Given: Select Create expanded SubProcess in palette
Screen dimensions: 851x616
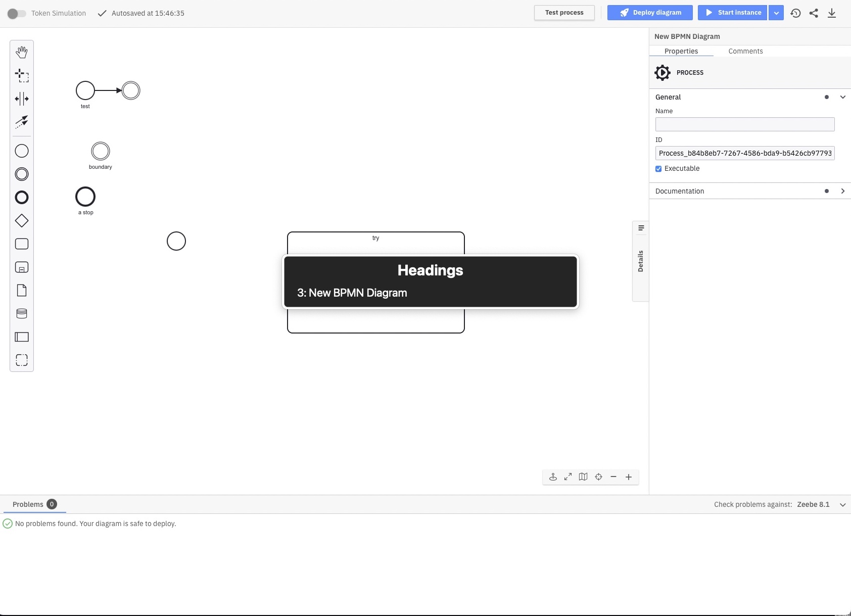Looking at the screenshot, I should coord(22,267).
